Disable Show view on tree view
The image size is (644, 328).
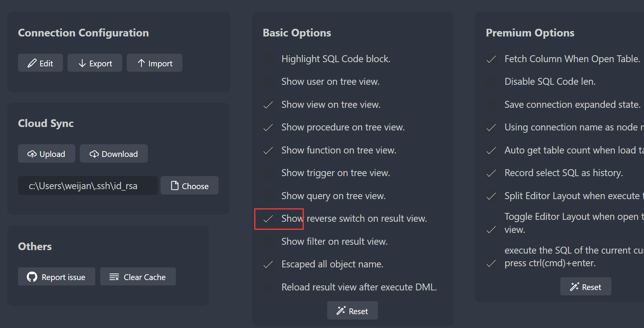(x=268, y=104)
